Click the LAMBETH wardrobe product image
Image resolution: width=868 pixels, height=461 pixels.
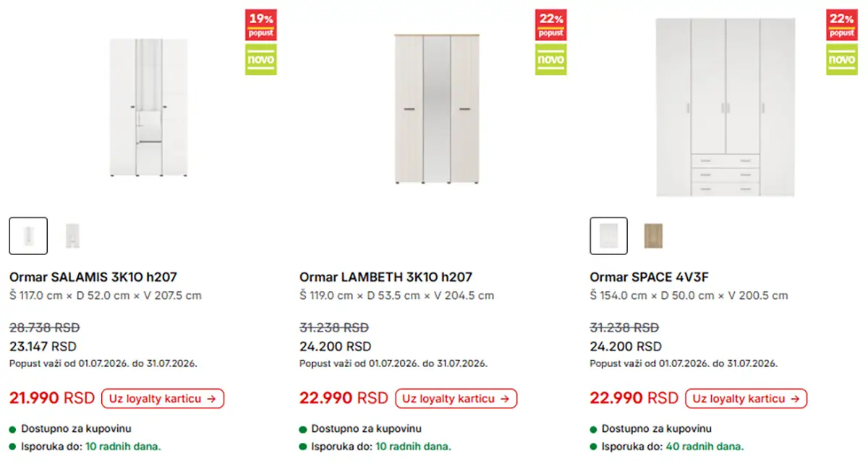coord(437,109)
